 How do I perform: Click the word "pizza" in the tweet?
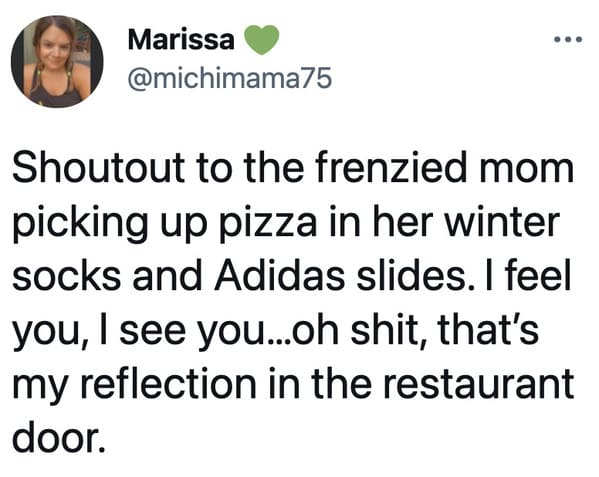(268, 224)
